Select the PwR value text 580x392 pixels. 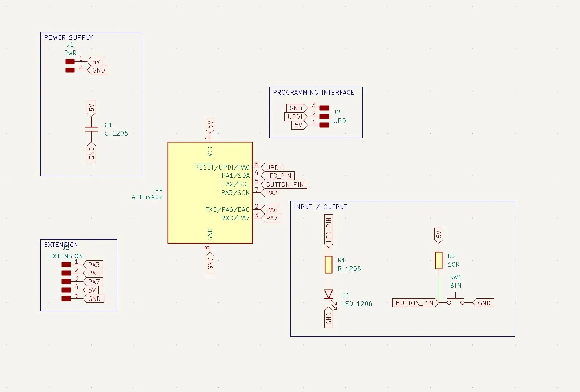[x=70, y=53]
